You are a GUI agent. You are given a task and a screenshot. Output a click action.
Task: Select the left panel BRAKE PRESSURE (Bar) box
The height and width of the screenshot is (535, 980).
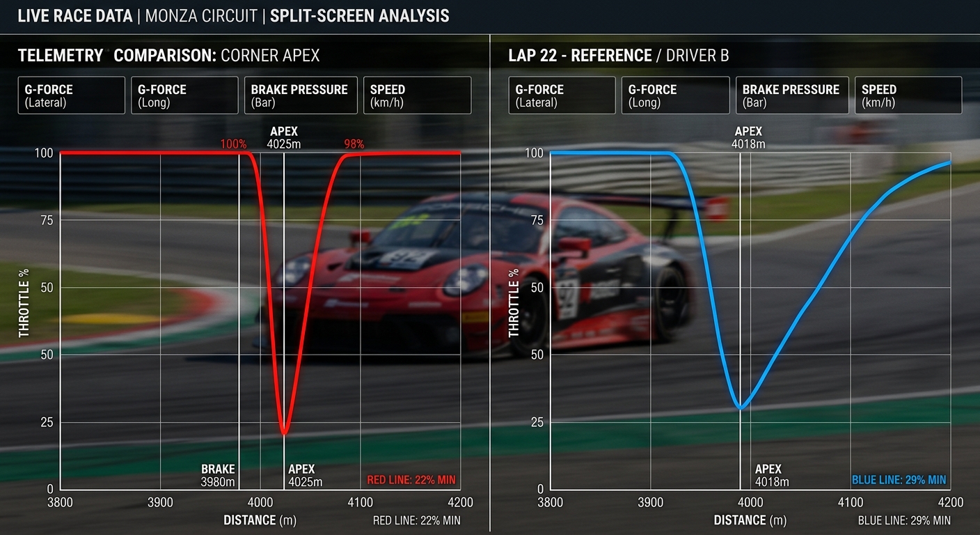[300, 95]
